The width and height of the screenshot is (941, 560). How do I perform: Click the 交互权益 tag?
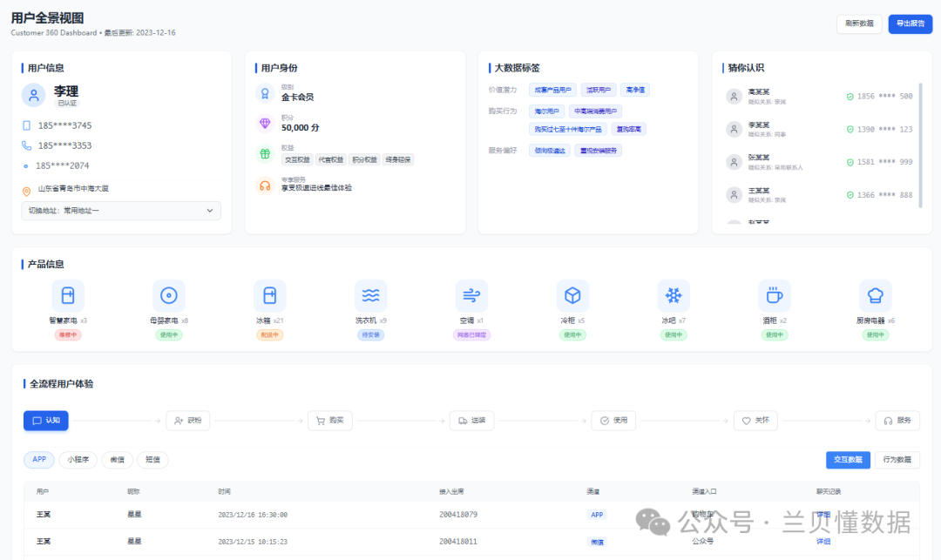point(297,159)
